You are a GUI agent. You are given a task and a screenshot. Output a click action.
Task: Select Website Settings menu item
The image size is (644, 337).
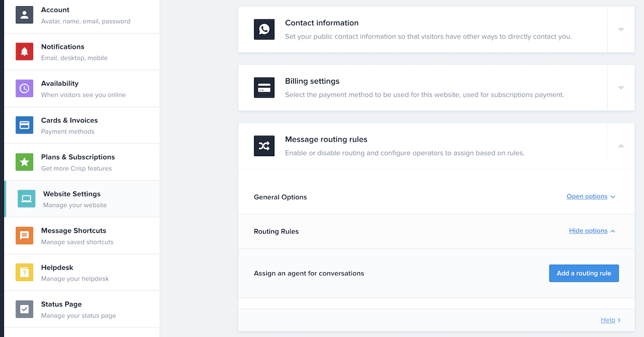82,199
